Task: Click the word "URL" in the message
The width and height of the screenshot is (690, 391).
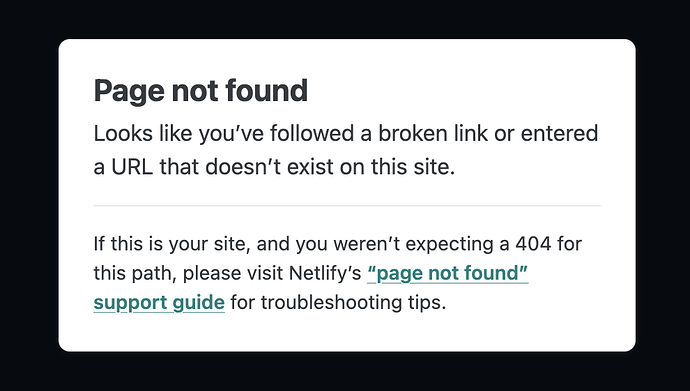Action: coord(132,167)
